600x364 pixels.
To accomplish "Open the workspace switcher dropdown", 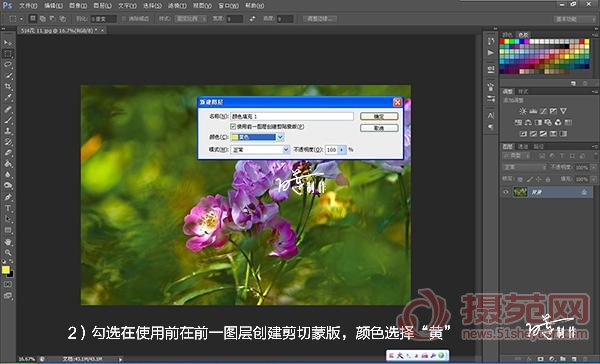I will [574, 19].
